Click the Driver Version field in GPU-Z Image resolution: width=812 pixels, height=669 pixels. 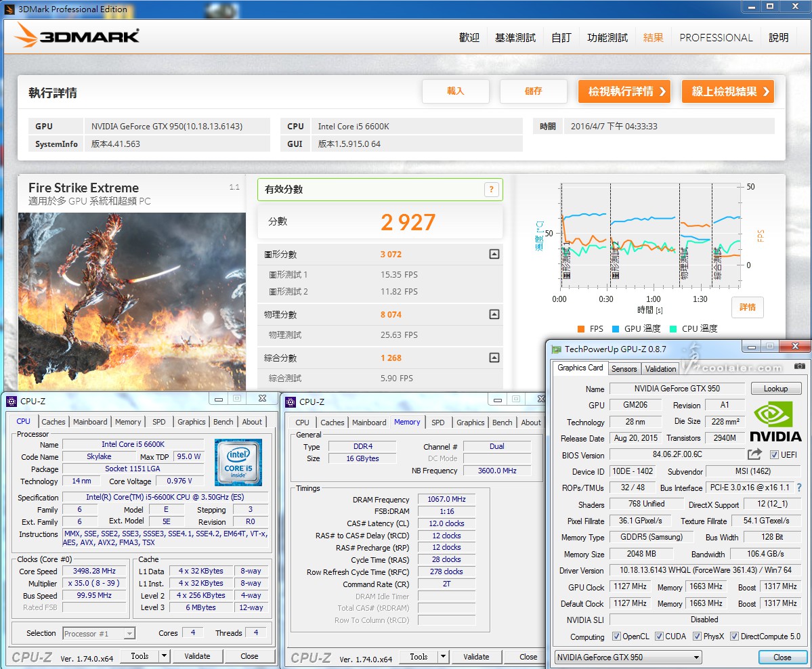pyautogui.click(x=705, y=569)
